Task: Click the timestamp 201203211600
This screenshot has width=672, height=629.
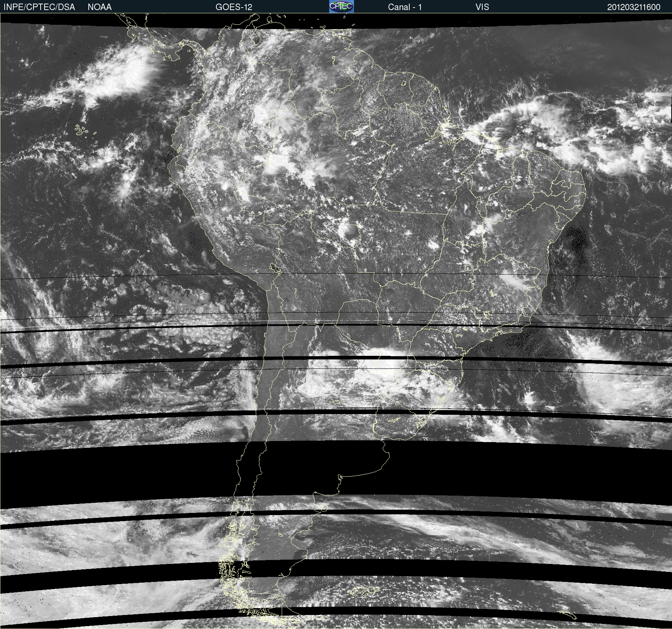Action: [x=634, y=7]
